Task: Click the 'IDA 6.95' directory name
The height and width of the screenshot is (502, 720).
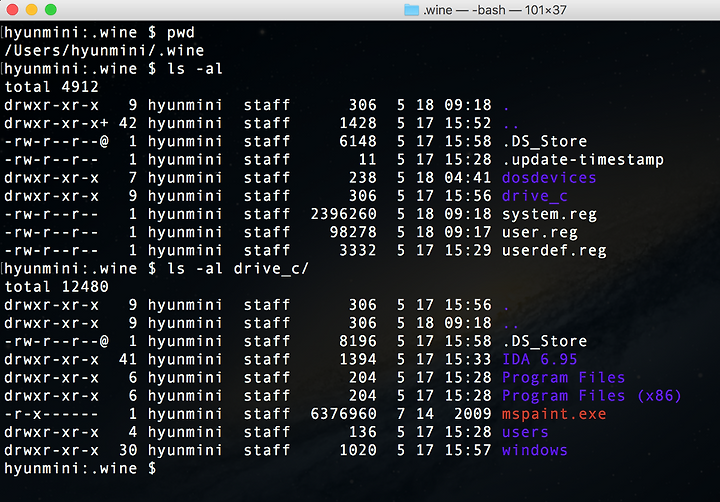Action: [540, 360]
